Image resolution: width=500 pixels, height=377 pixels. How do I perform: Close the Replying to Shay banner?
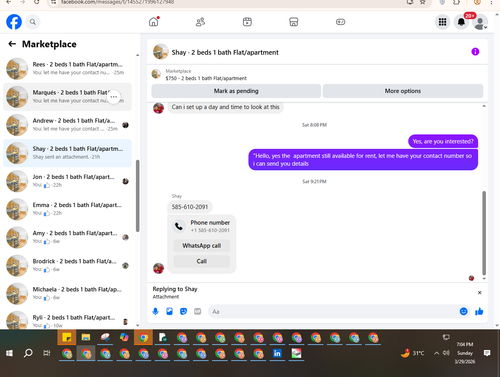479,293
